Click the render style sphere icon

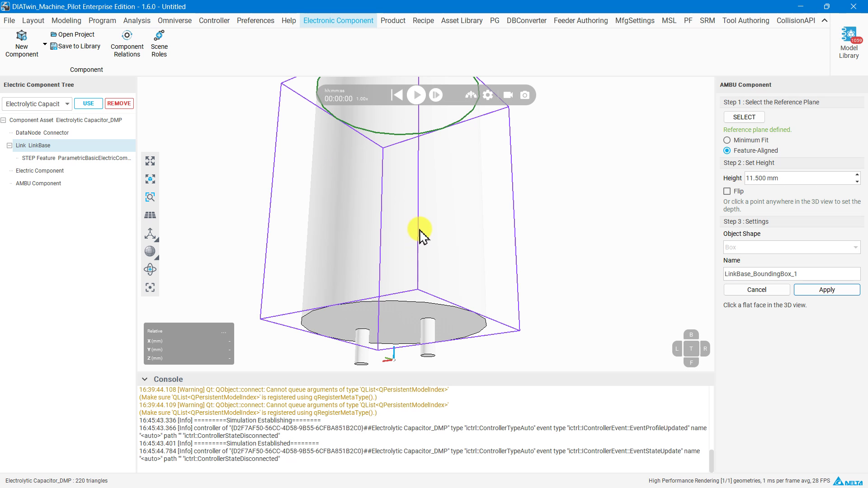coord(150,252)
